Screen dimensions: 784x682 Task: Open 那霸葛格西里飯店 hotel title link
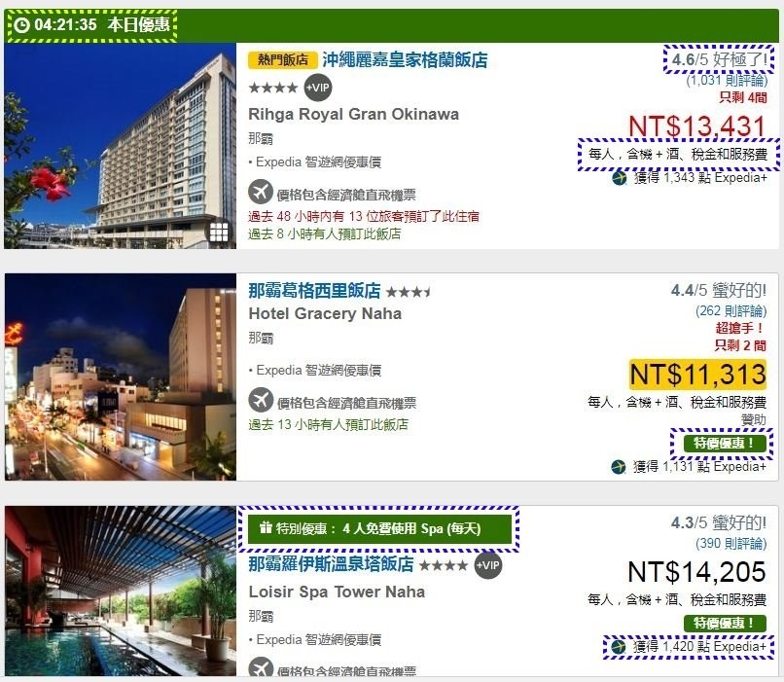(314, 291)
